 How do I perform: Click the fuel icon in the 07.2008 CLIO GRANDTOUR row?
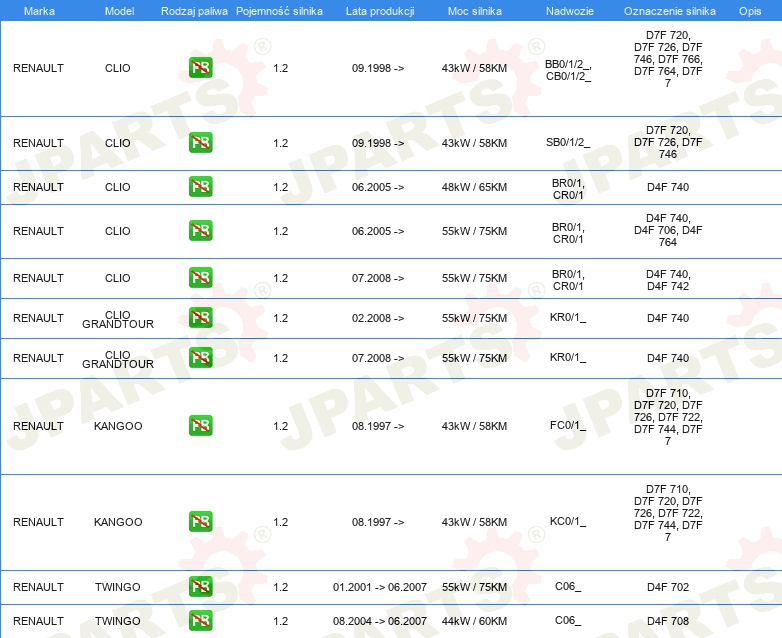pyautogui.click(x=200, y=357)
